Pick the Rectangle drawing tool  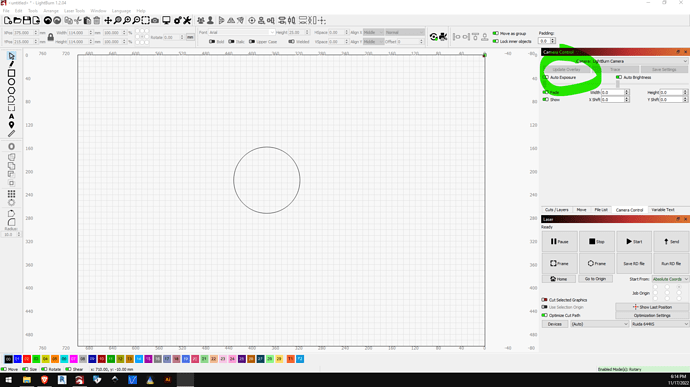pos(11,73)
